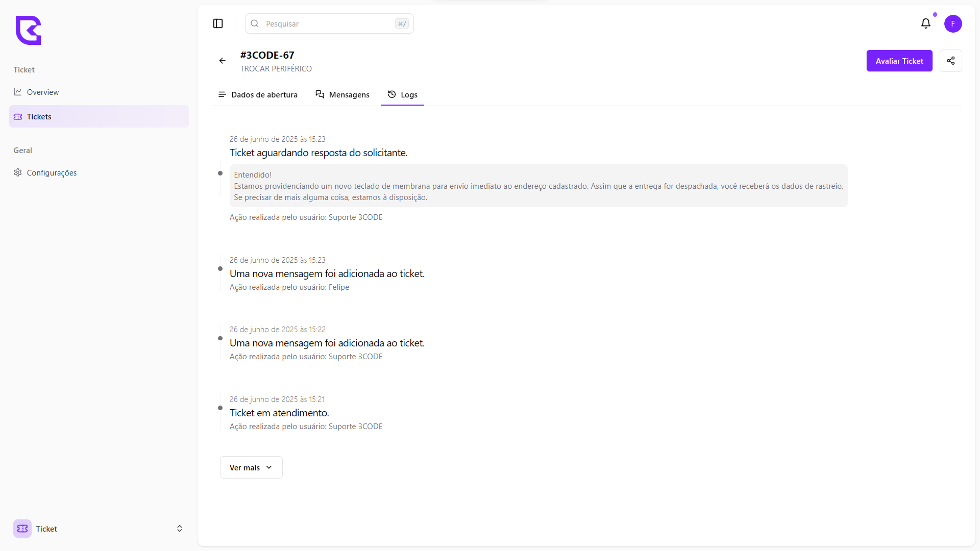Select the Logs tab
This screenshot has height=551, width=980.
pos(403,94)
